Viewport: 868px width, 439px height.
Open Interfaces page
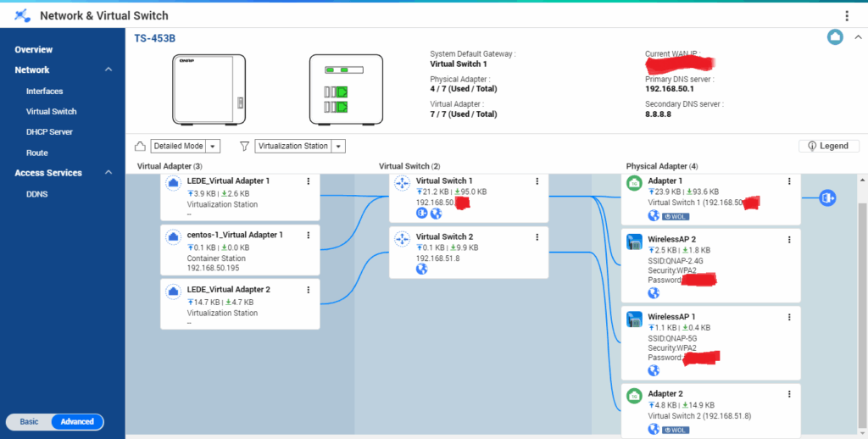(x=44, y=91)
